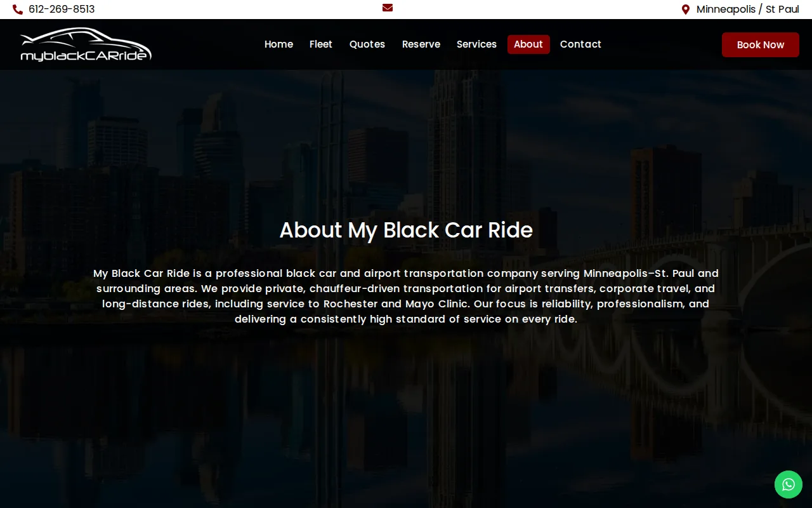
Task: Navigate to the Quotes page
Action: click(367, 44)
